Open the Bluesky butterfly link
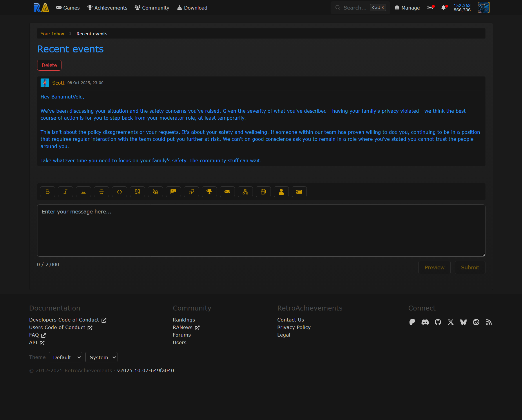522x420 pixels. [x=463, y=322]
